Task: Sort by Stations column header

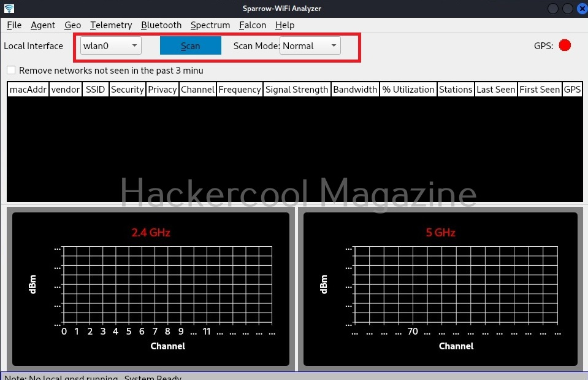Action: pos(456,90)
